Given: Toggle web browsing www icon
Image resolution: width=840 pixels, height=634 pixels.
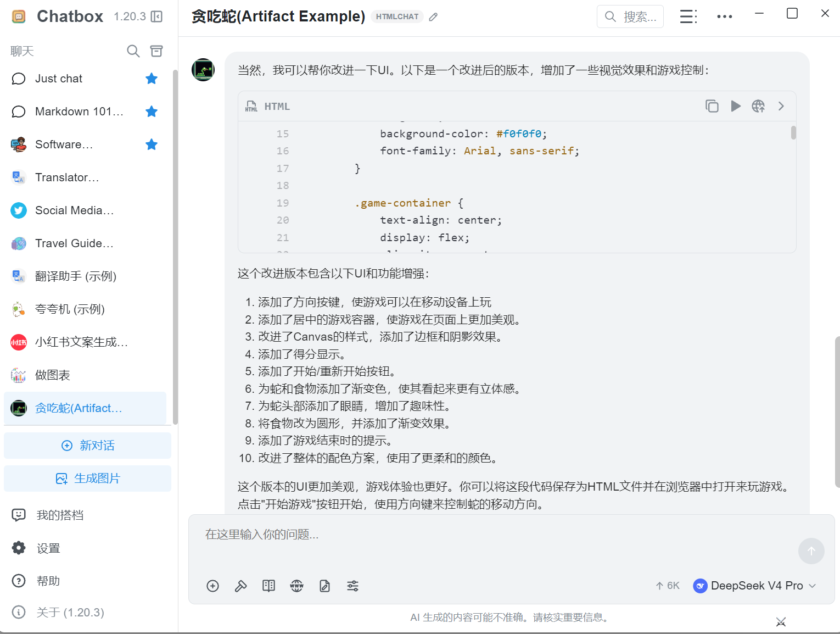Looking at the screenshot, I should click(x=296, y=586).
